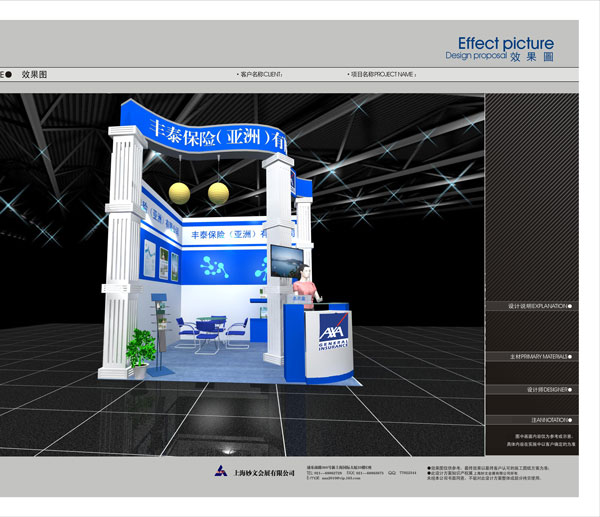Click the '设计说明EXPLANATION' section label
Viewport: 600px width, 517px height.
540,306
